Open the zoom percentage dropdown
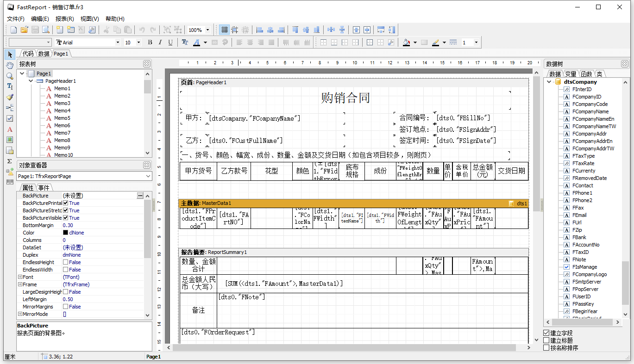This screenshot has height=364, width=634. 207,30
